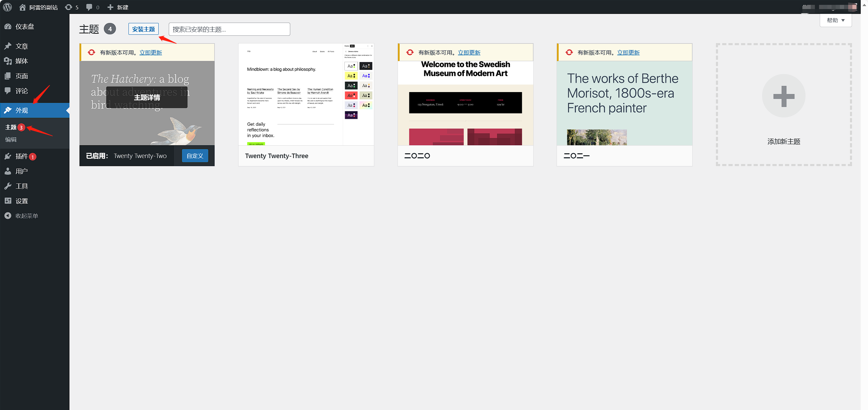This screenshot has height=410, width=868.
Task: Click the WordPress logo in admin bar
Action: coord(7,7)
